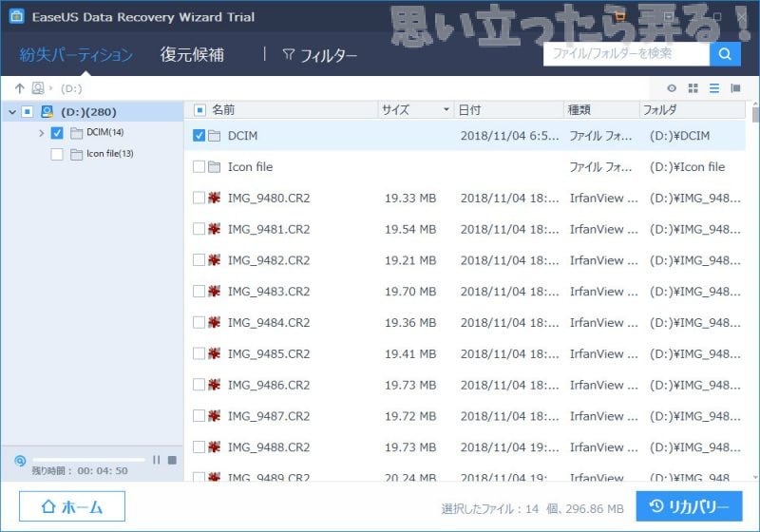The width and height of the screenshot is (760, 532).
Task: Sort by 名前 column header
Action: pyautogui.click(x=223, y=110)
